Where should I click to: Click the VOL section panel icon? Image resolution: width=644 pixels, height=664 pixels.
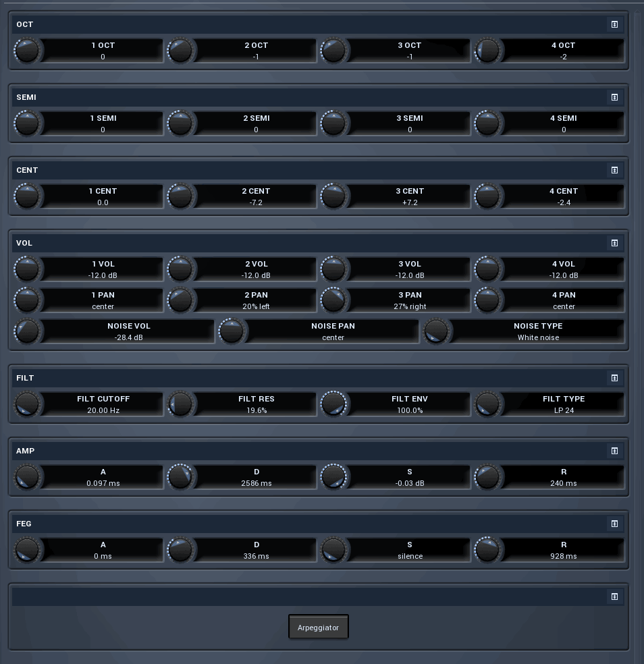coord(614,243)
